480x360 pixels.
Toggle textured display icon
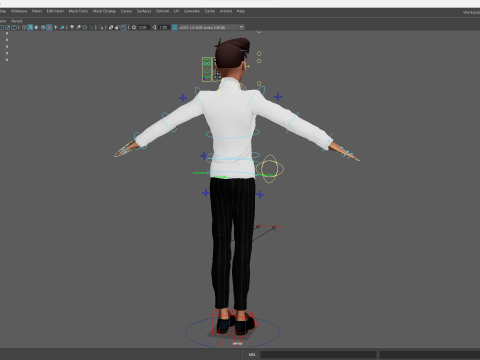click(x=49, y=27)
